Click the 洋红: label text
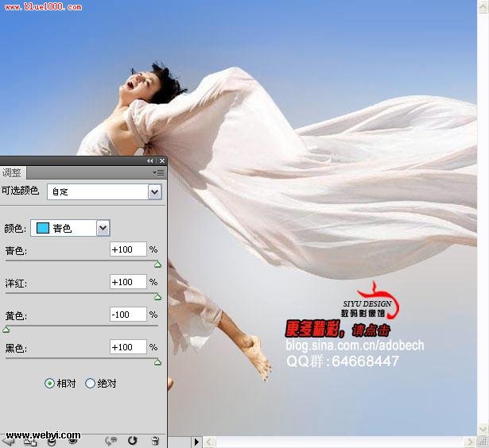The image size is (489, 448). pyautogui.click(x=16, y=284)
